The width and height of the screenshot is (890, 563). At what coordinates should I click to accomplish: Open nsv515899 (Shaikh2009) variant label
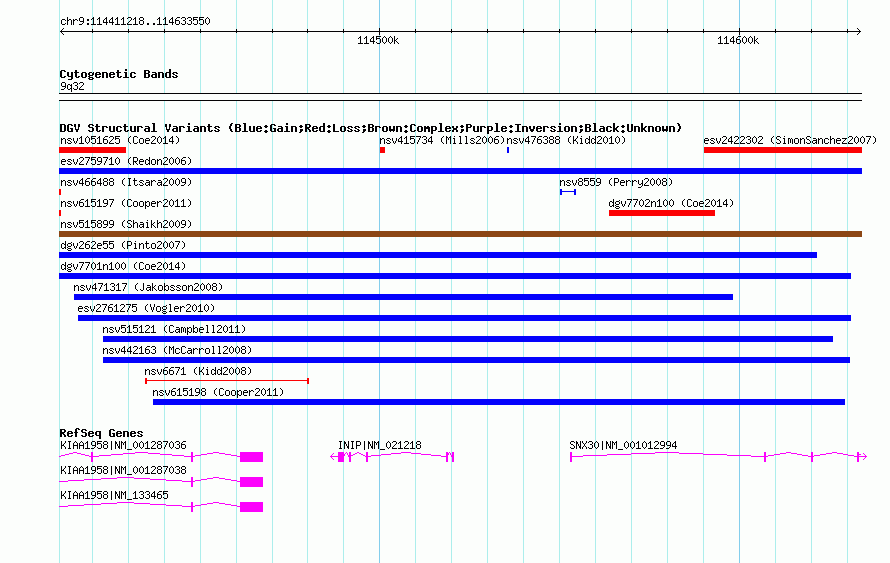pyautogui.click(x=126, y=224)
